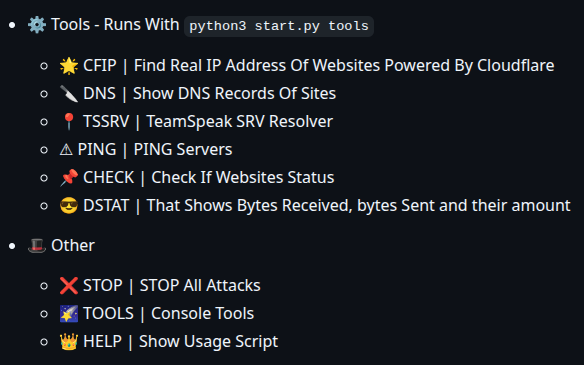Click the knife emoji before DNS
Screen dimensions: 584x365
pos(69,94)
